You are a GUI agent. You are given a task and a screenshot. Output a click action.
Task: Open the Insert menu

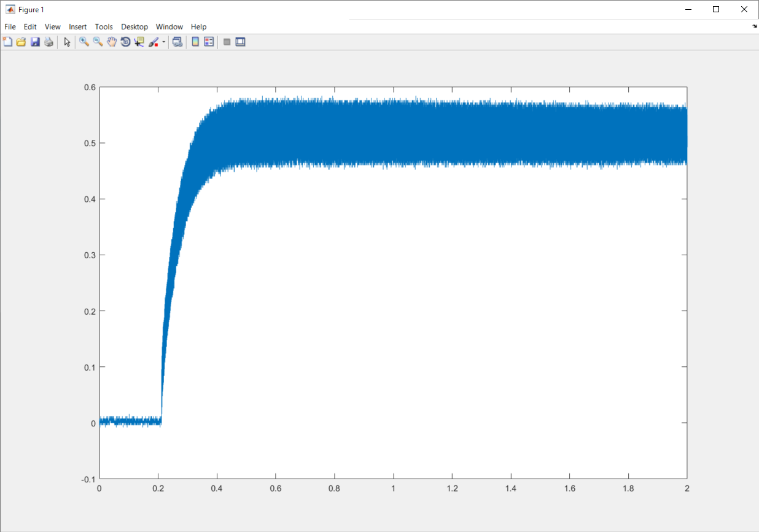coord(78,26)
